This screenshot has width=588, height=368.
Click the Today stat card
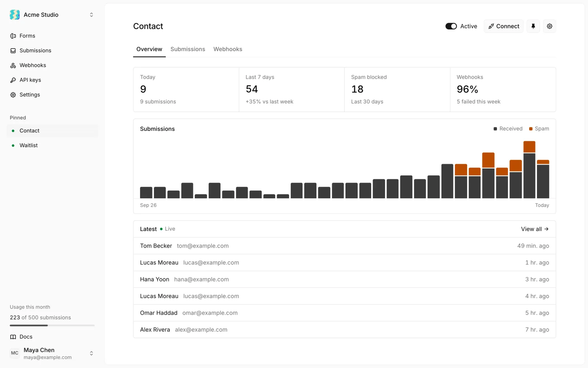tap(186, 89)
